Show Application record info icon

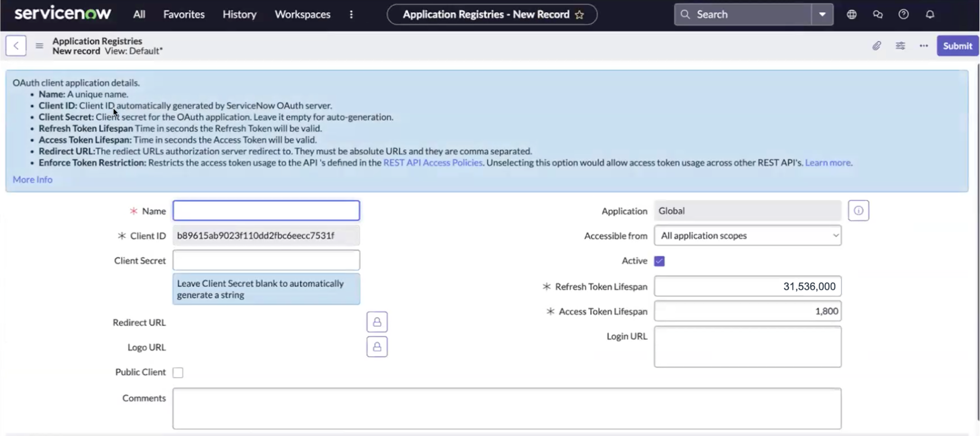point(858,211)
